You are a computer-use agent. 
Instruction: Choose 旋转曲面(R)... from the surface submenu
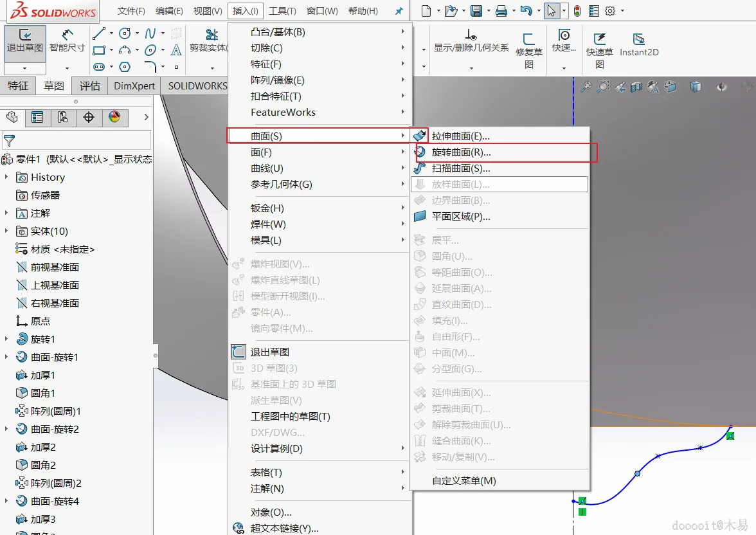tap(500, 152)
